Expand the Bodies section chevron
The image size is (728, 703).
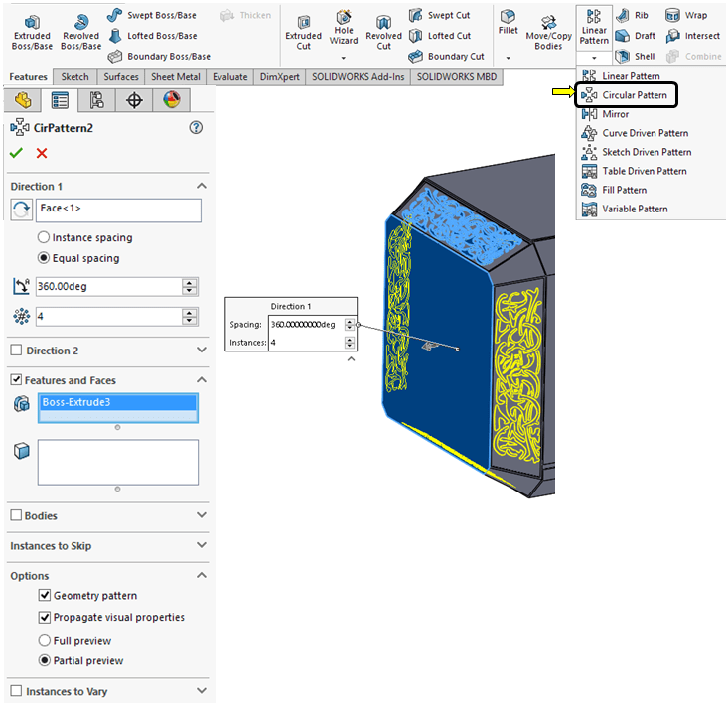202,515
